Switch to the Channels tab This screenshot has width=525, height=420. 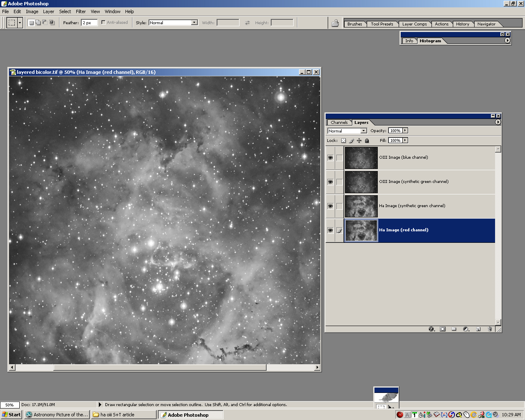point(339,122)
